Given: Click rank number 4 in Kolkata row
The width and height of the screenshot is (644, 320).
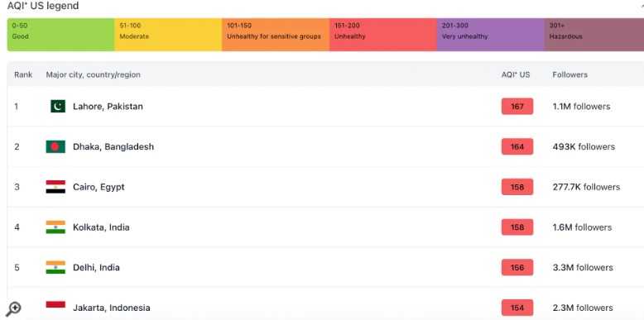Looking at the screenshot, I should coord(17,227).
